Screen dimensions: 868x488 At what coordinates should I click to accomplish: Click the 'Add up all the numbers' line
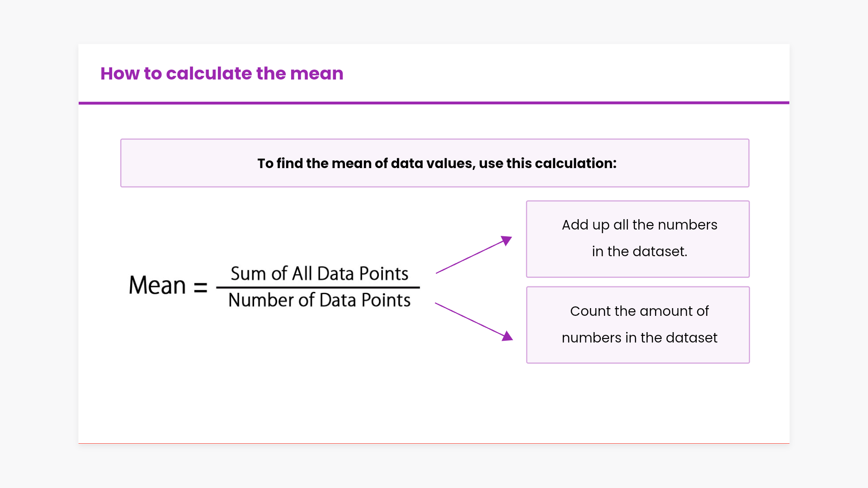(x=639, y=225)
